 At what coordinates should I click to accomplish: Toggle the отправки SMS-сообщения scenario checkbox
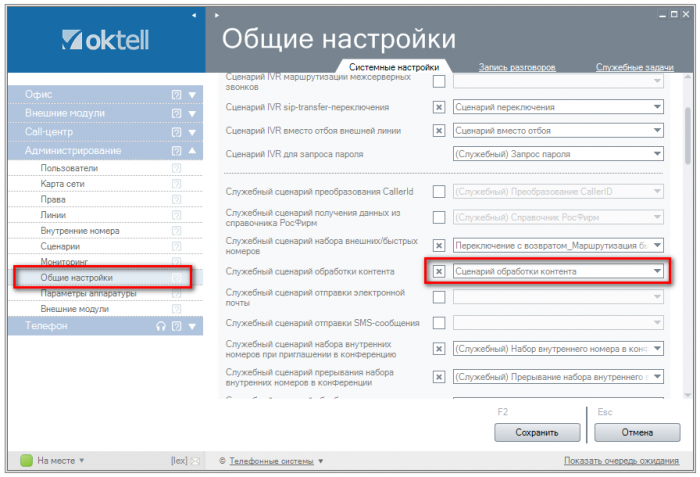click(x=438, y=322)
